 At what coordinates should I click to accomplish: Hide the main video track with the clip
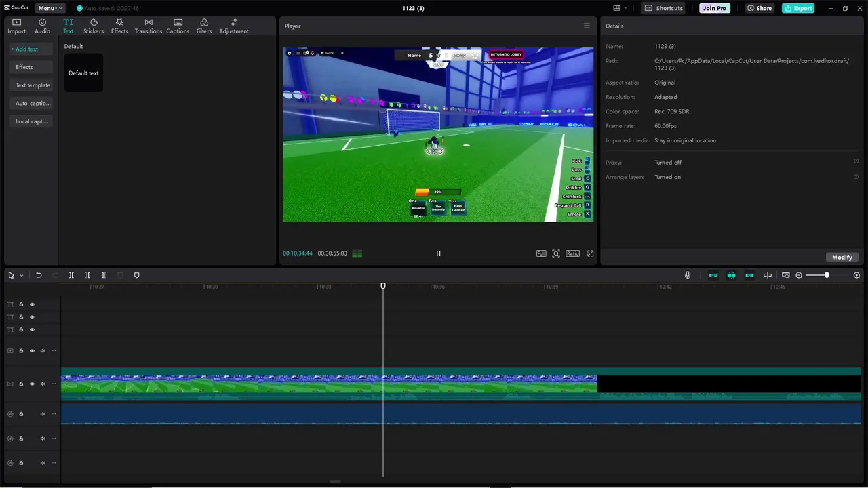coord(32,384)
